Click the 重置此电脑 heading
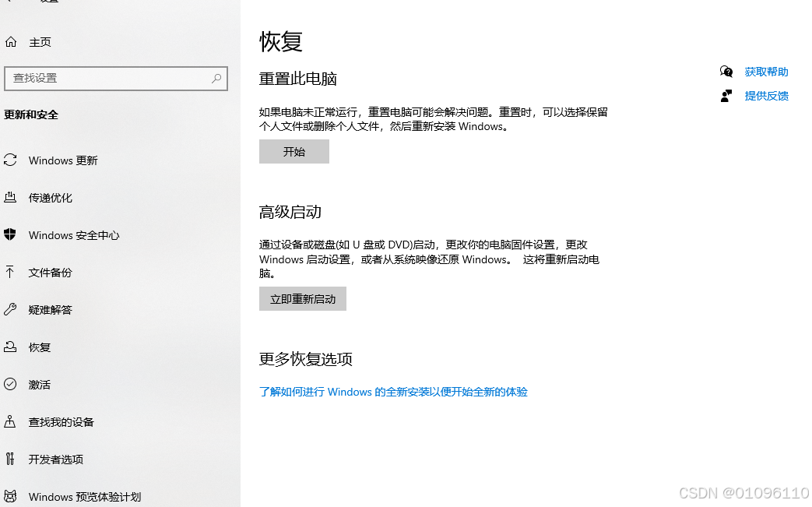The width and height of the screenshot is (812, 507). [297, 79]
